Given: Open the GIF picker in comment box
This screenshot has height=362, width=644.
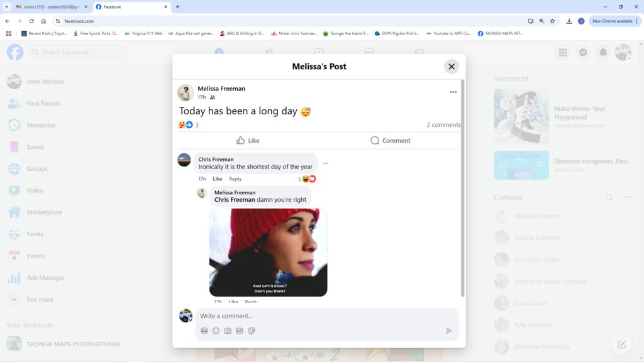Looking at the screenshot, I should coord(240,331).
